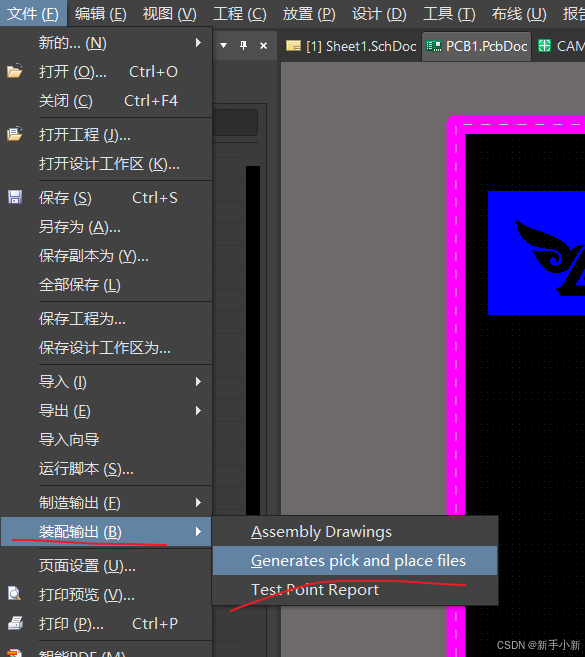Click the open project icon beside 打开工程
Screen dimensions: 585x657
pyautogui.click(x=15, y=134)
